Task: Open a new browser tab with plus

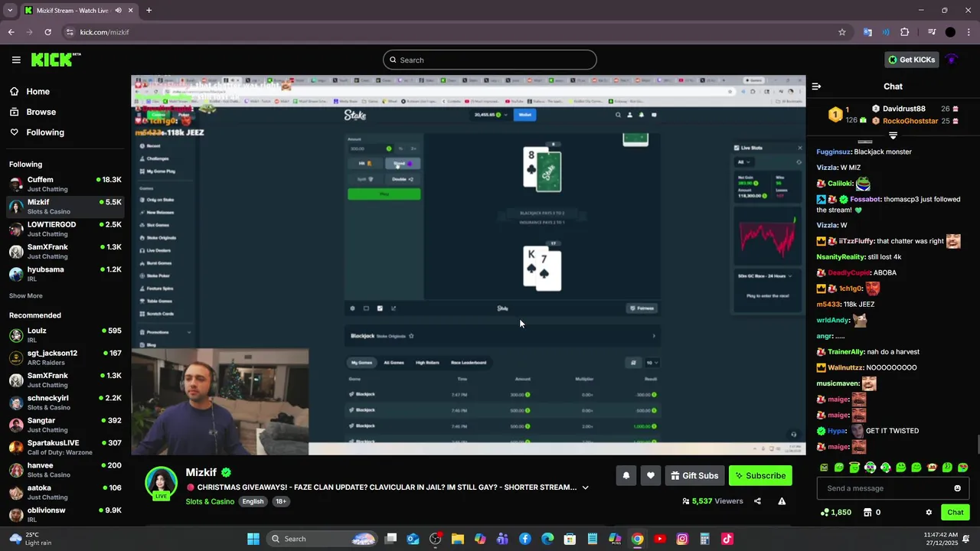Action: [x=149, y=10]
